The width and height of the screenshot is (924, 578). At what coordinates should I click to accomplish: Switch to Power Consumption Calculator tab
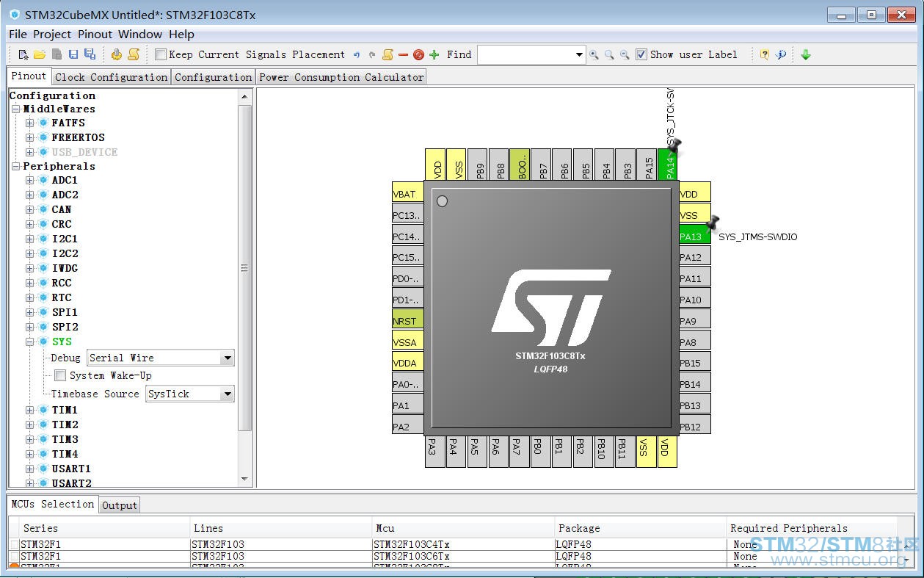pyautogui.click(x=341, y=77)
